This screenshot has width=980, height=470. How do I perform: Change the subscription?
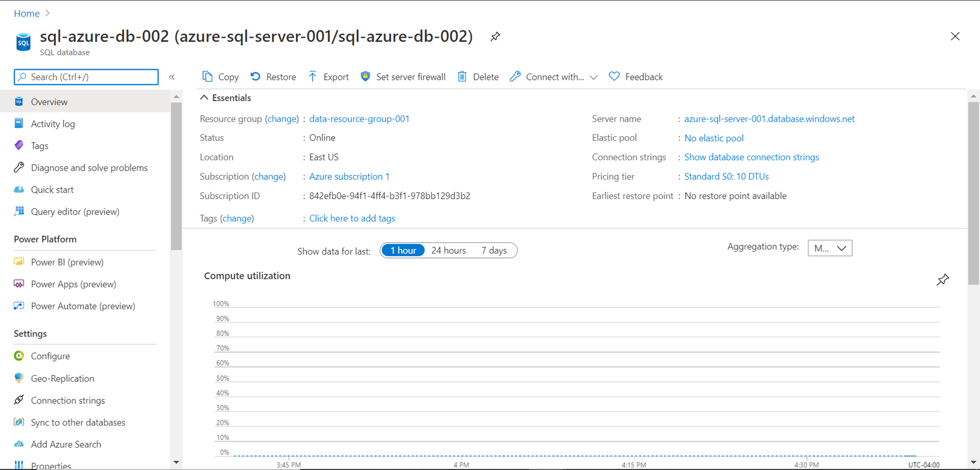(269, 176)
